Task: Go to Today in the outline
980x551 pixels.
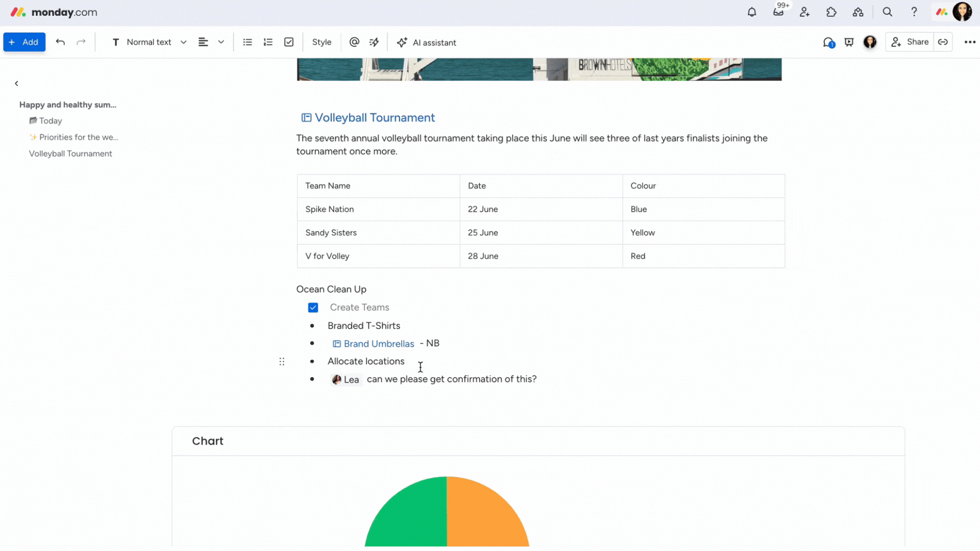Action: 46,121
